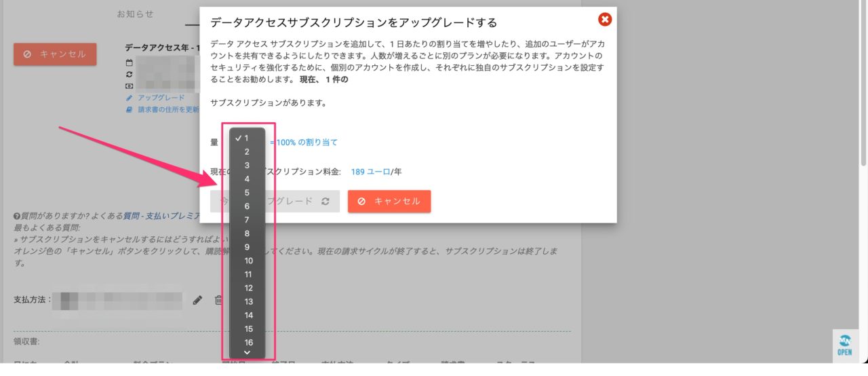The image size is (868, 376).
Task: Select quantity 5 option
Action: click(247, 192)
